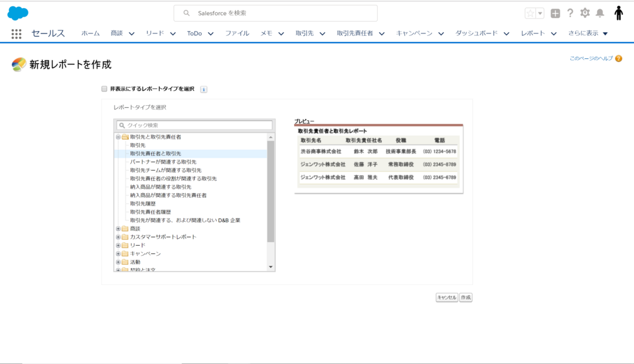
Task: Open the user profile avatar icon
Action: [619, 13]
